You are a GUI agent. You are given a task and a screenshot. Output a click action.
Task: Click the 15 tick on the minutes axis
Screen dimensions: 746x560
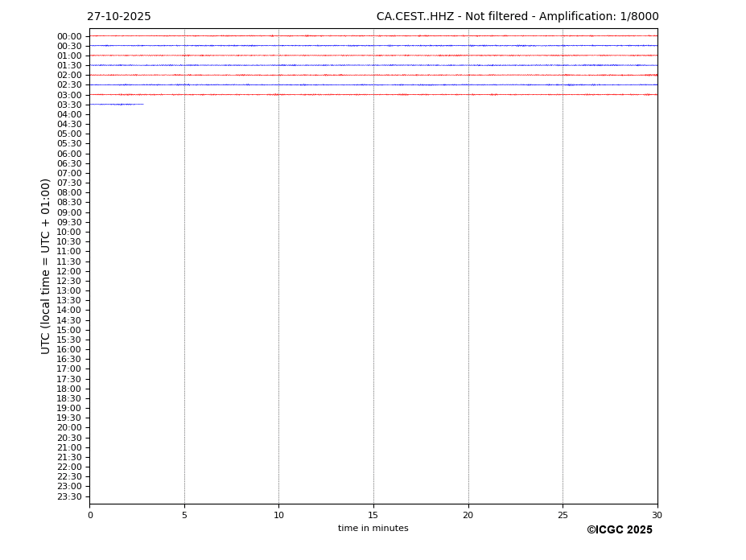pos(373,515)
